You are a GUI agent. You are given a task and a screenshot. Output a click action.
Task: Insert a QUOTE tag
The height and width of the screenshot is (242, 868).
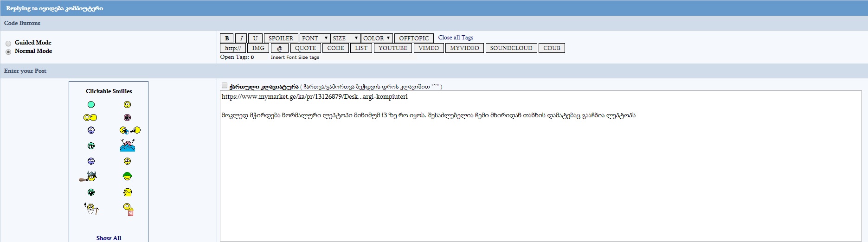point(305,48)
